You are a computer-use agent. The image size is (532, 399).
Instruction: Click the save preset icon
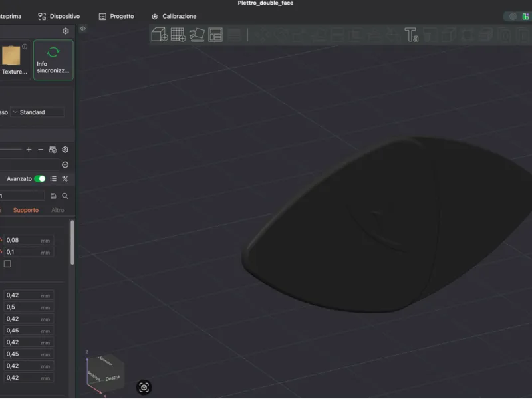53,196
